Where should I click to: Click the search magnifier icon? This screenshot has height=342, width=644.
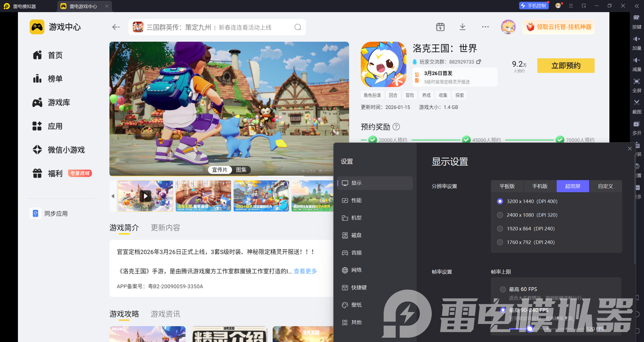[298, 27]
